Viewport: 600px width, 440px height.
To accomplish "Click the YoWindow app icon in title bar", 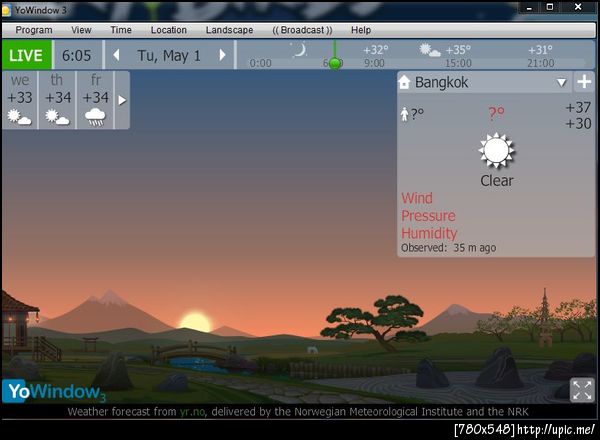I will click(6, 10).
